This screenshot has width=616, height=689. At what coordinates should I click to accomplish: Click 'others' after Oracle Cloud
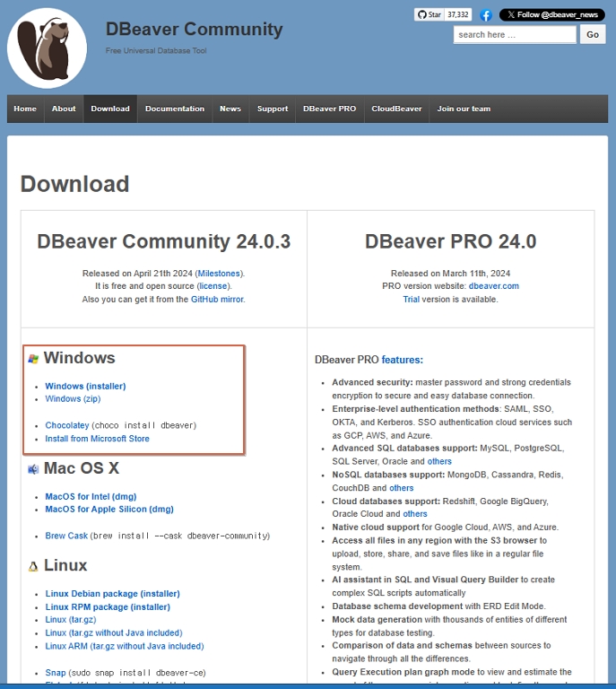click(415, 514)
